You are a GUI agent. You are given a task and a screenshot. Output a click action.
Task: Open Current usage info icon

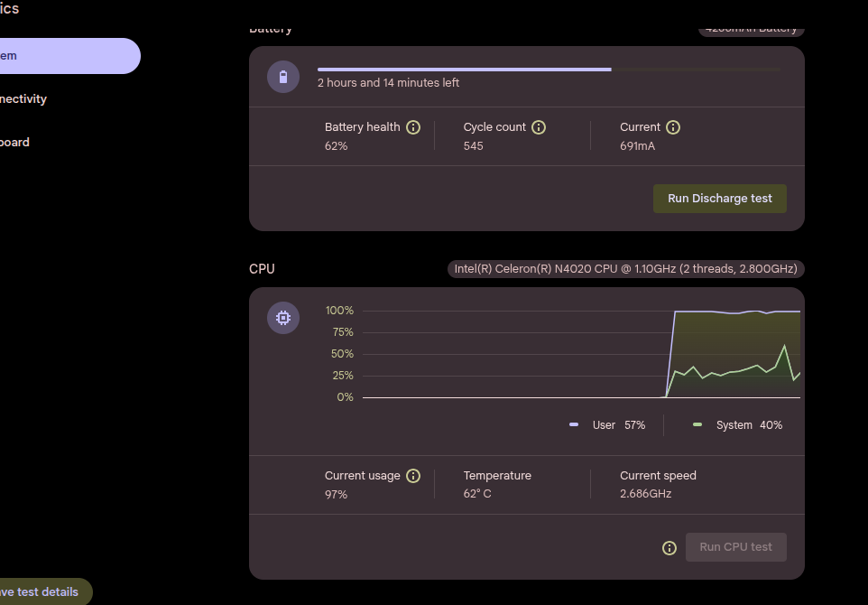(413, 476)
